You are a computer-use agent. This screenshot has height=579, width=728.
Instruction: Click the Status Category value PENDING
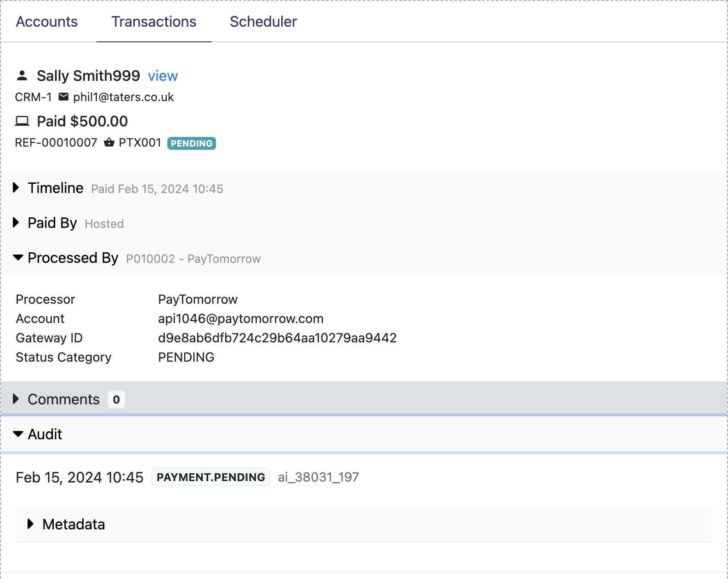(x=186, y=357)
